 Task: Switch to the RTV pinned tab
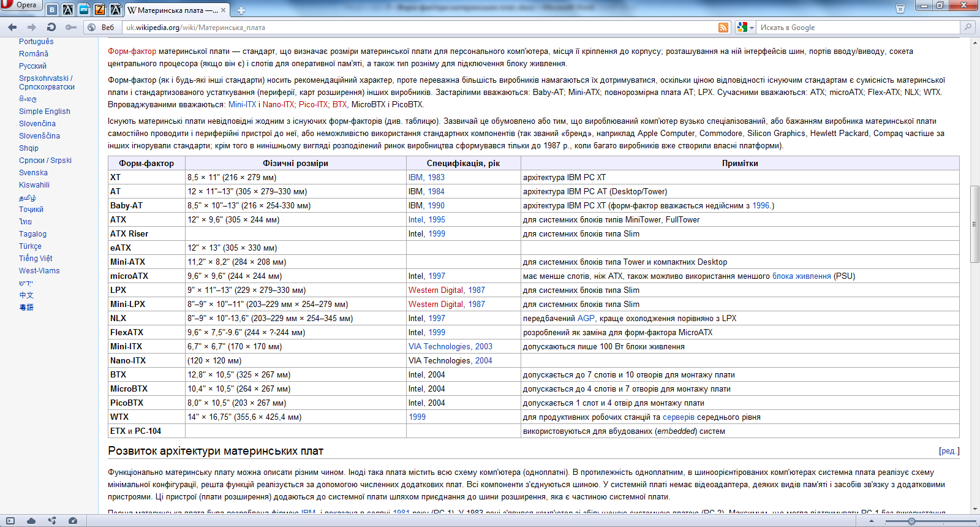84,10
